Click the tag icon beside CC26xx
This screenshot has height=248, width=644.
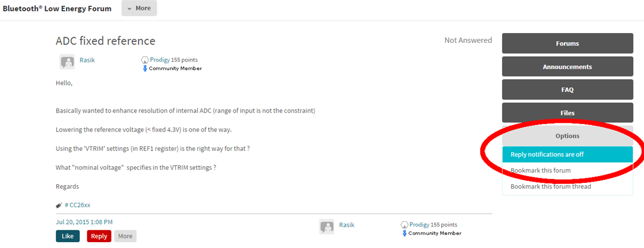pos(59,205)
